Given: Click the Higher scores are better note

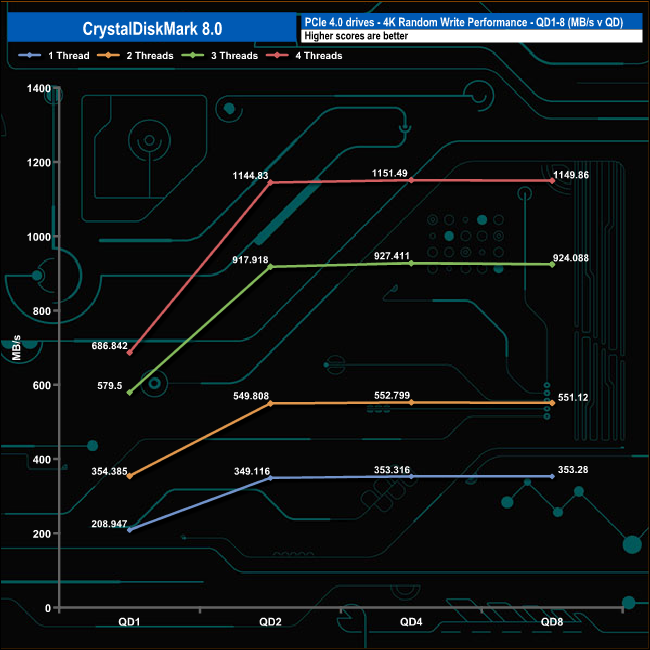Looking at the screenshot, I should (x=356, y=36).
